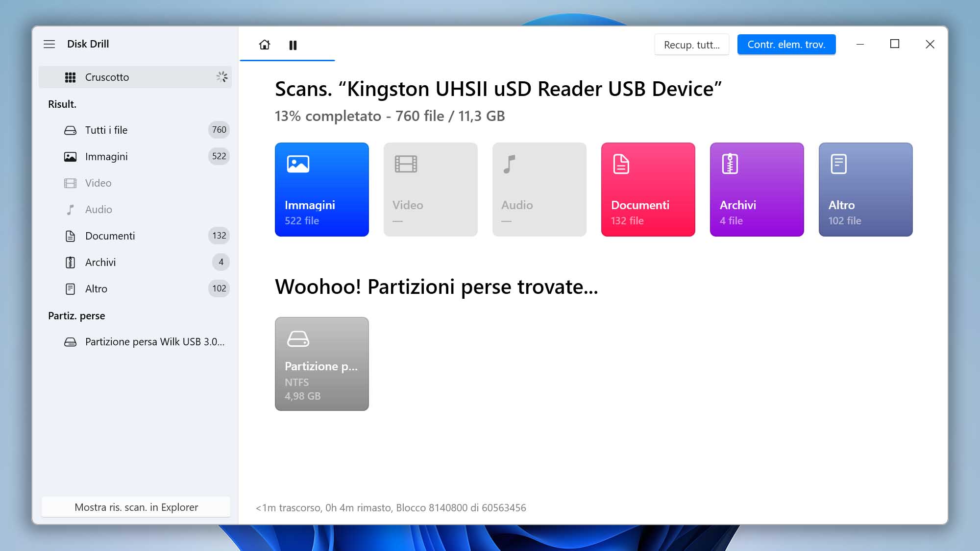980x551 pixels.
Task: Select Altro in the sidebar
Action: 135,289
